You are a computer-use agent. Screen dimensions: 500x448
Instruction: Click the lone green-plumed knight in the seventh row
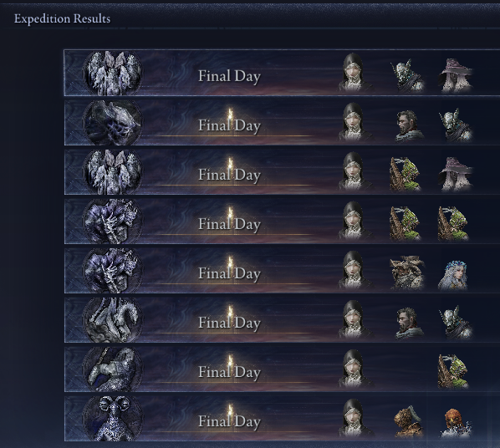click(x=453, y=371)
